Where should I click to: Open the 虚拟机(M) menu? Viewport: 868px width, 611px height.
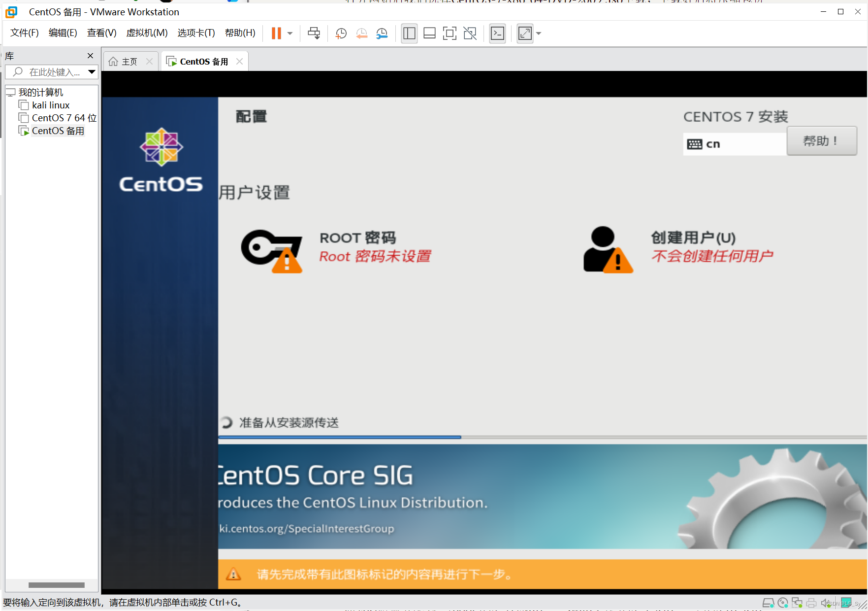147,33
